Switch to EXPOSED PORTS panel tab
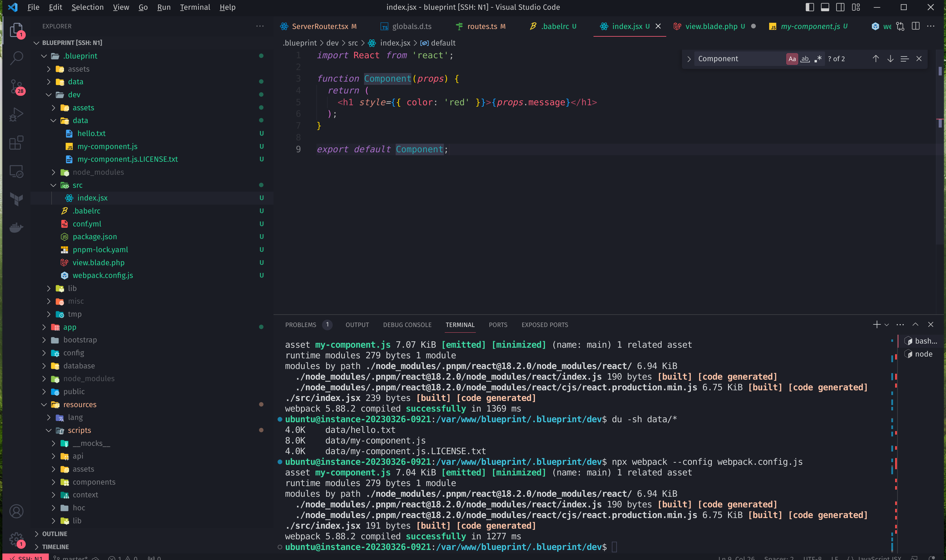Viewport: 946px width, 560px height. pos(544,325)
